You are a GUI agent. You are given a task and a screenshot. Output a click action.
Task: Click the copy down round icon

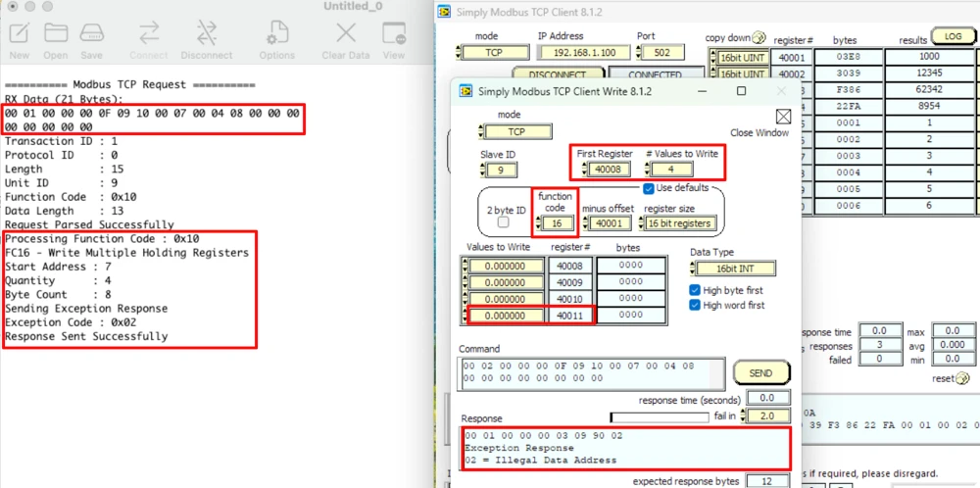pos(759,37)
